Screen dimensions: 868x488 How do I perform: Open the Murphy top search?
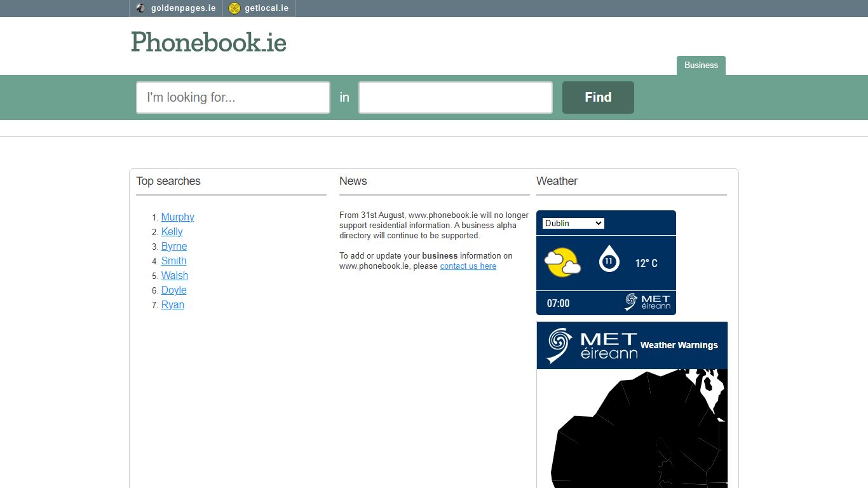coord(177,217)
